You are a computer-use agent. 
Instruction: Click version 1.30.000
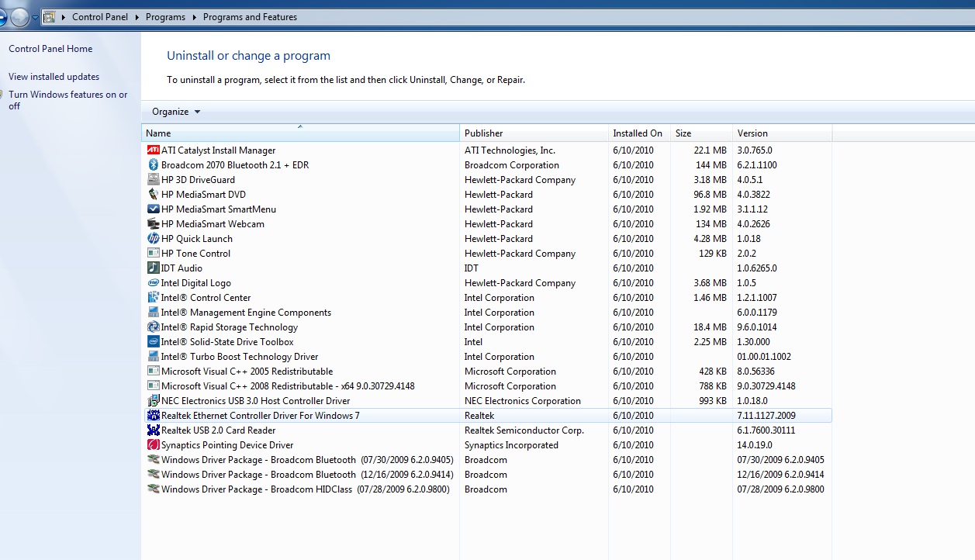(754, 342)
